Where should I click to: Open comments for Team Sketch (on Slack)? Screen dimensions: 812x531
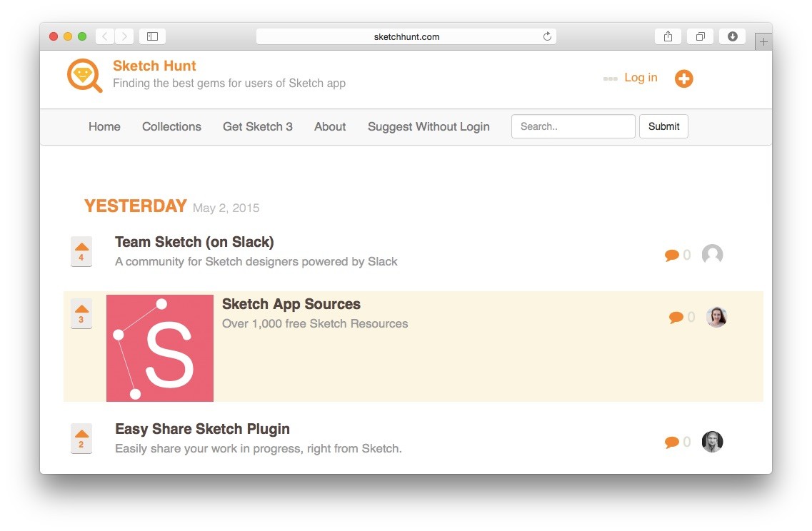click(676, 255)
